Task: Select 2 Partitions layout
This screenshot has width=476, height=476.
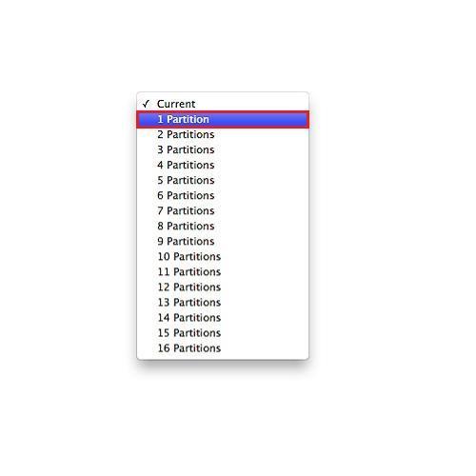Action: point(223,134)
